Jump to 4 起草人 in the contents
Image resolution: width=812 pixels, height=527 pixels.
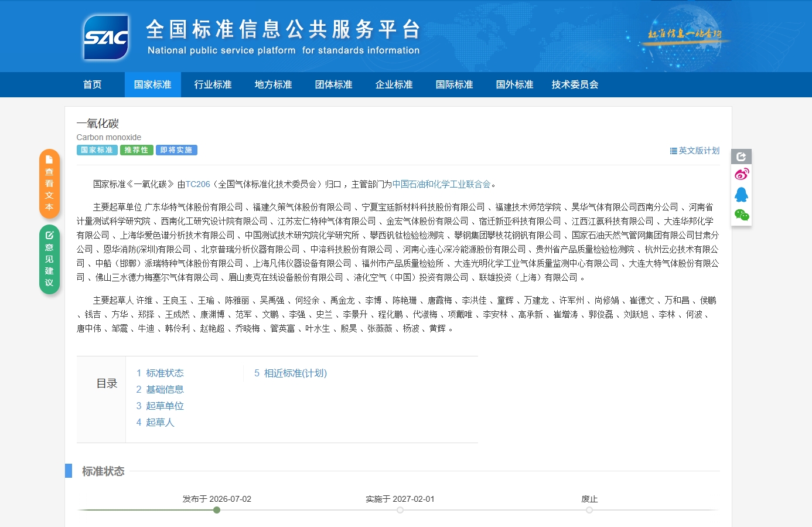[155, 422]
